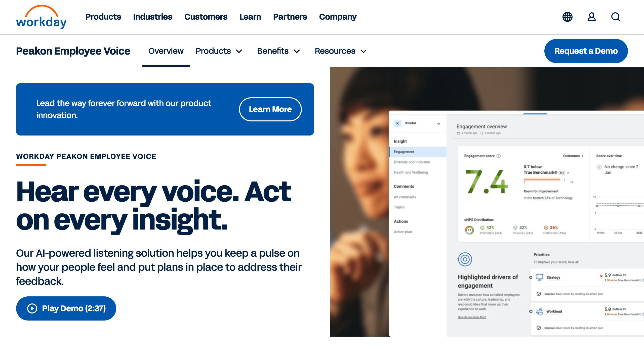Switch to the Overview tab
The image size is (644, 360).
click(x=166, y=51)
